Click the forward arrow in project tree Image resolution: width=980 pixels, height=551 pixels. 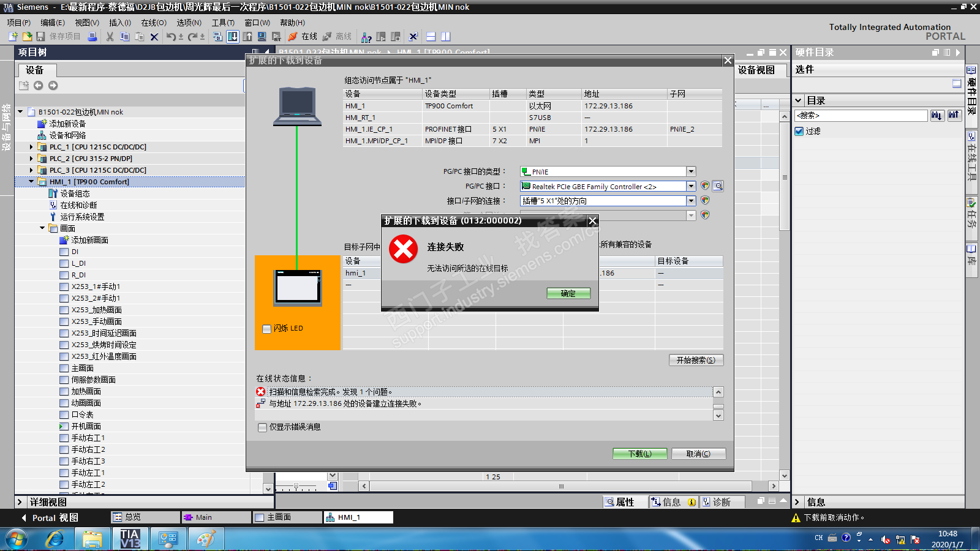point(53,86)
